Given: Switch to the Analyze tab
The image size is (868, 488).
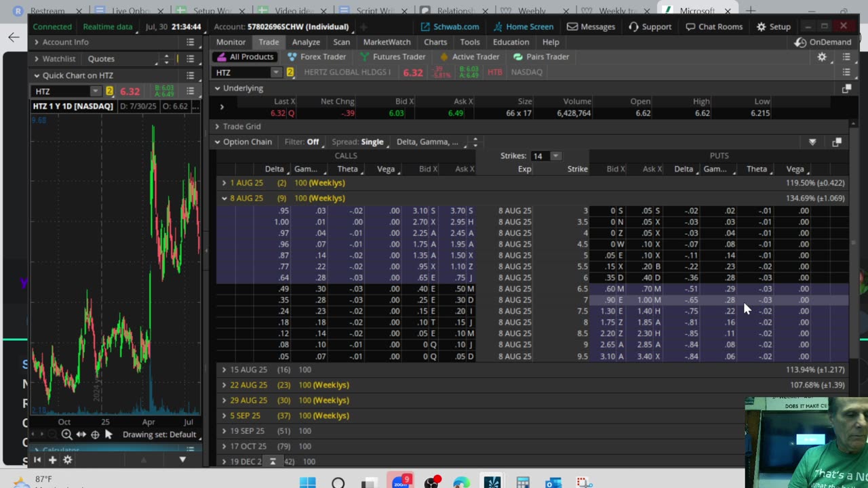Looking at the screenshot, I should 306,42.
